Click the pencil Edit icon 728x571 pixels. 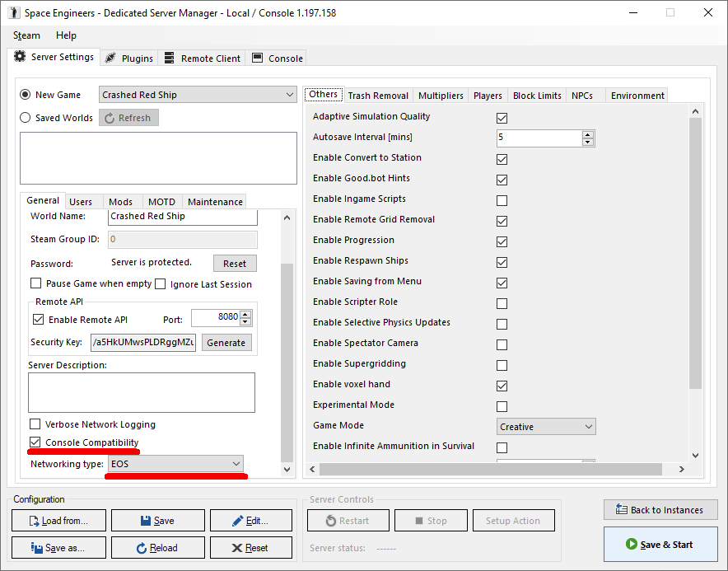[238, 521]
